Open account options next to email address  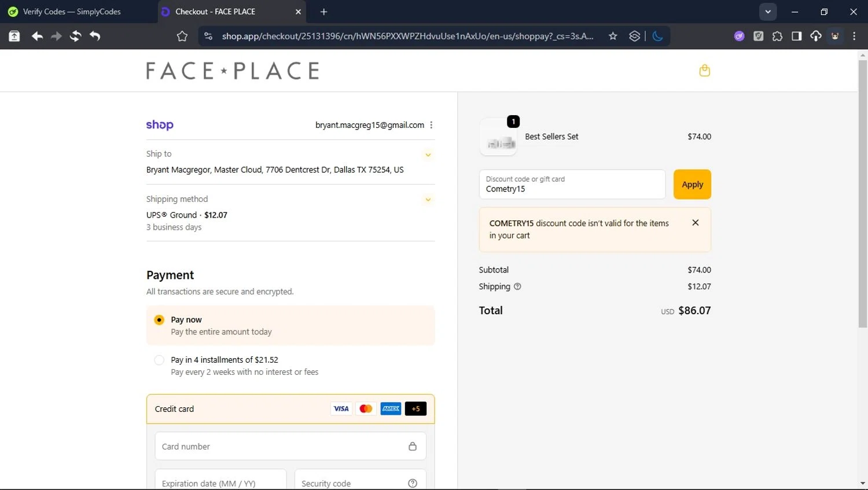[x=431, y=125]
